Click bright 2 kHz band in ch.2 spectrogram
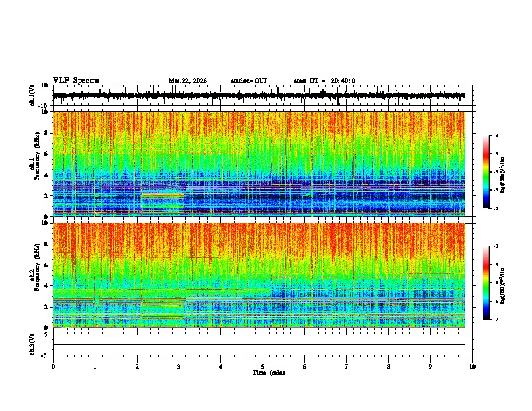532x411 pixels. click(x=163, y=306)
